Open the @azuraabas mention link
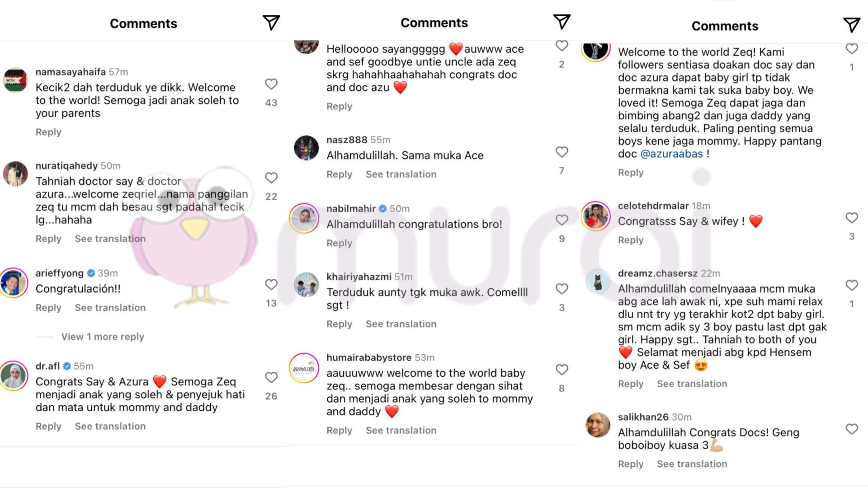This screenshot has height=488, width=868. (671, 154)
